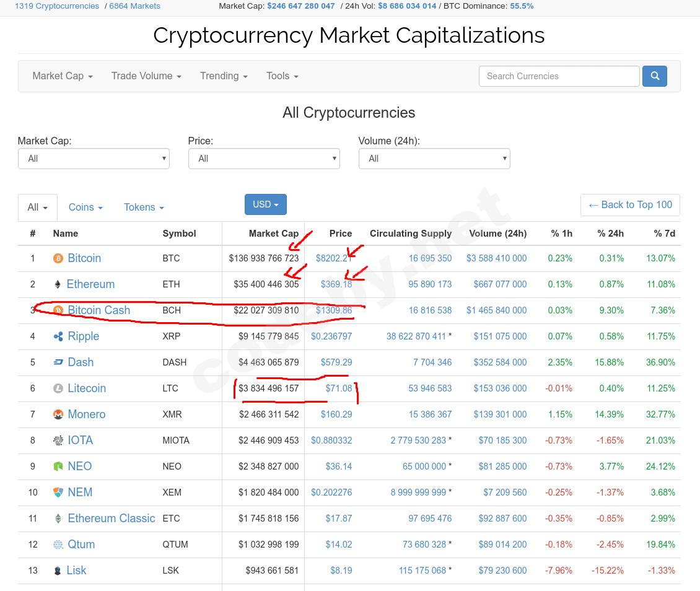This screenshot has width=700, height=591.
Task: Click the NEM logo icon
Action: coord(58,492)
